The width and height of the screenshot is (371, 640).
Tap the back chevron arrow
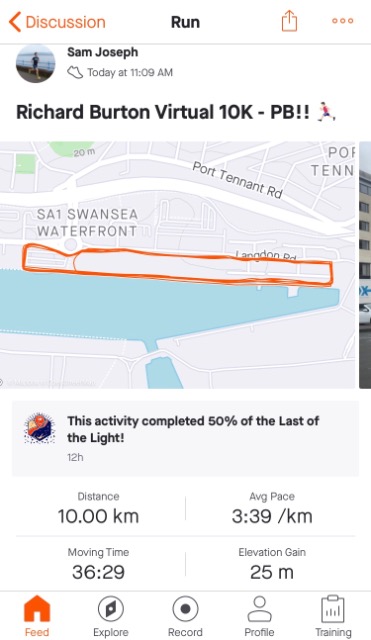coord(15,22)
